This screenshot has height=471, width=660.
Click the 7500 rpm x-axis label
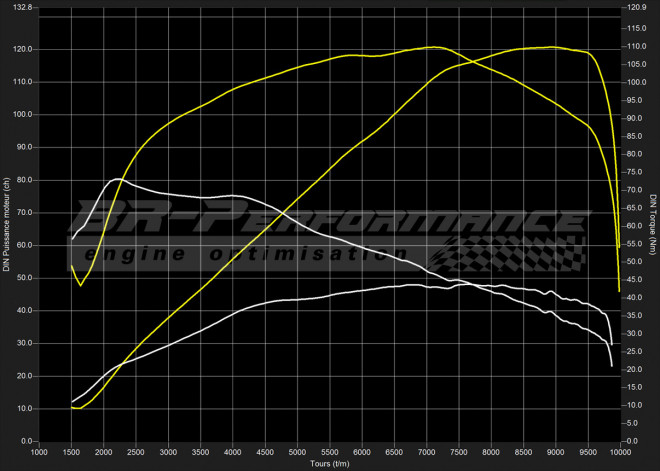(x=458, y=451)
